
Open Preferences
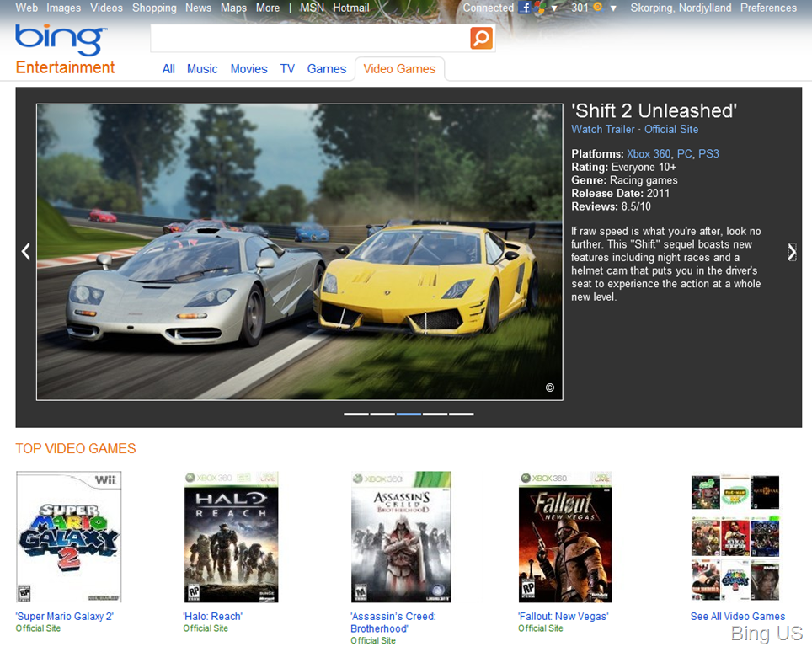768,8
